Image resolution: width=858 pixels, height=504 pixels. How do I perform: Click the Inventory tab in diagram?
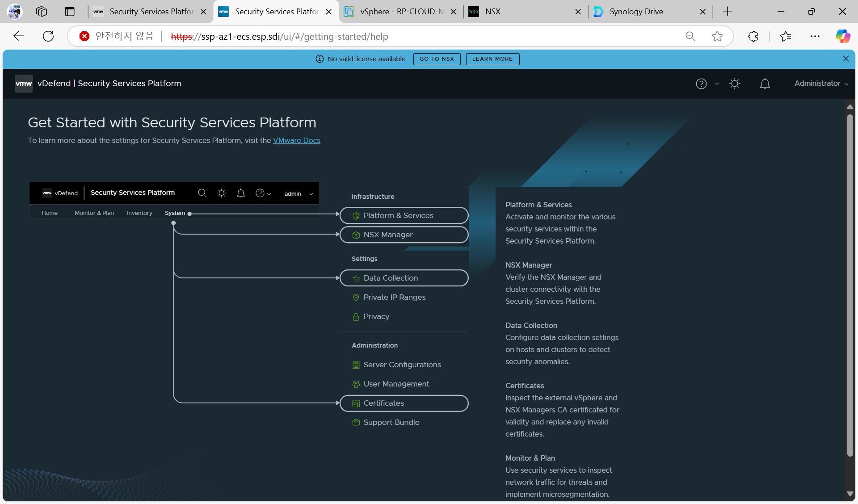[139, 213]
